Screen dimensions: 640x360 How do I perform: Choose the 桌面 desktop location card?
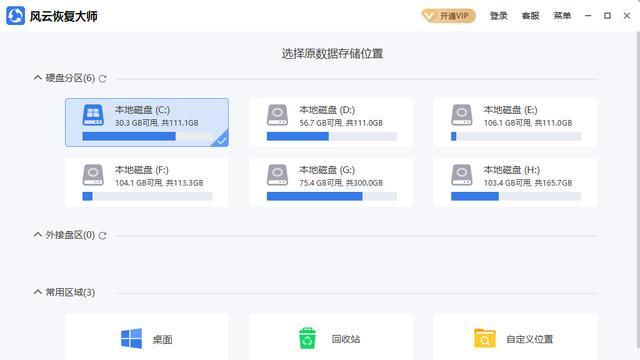[147, 337]
